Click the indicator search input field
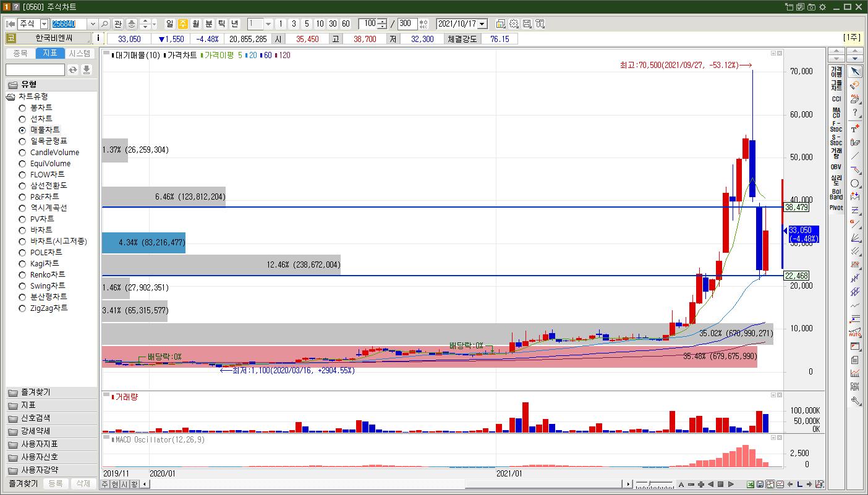Image resolution: width=868 pixels, height=495 pixels. point(35,70)
